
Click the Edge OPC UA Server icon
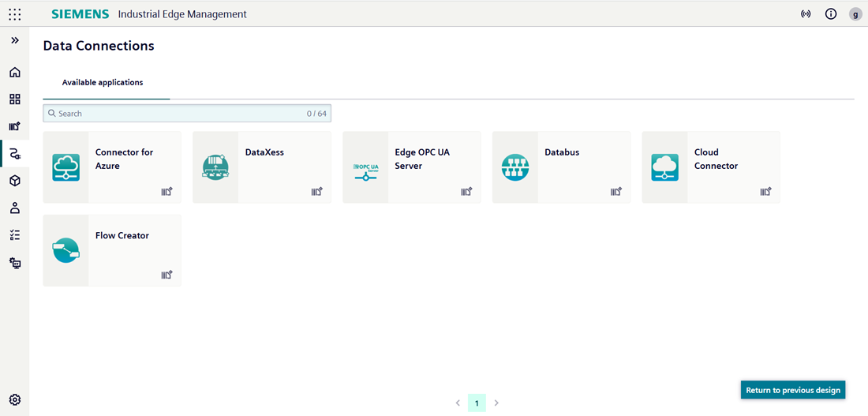[365, 171]
